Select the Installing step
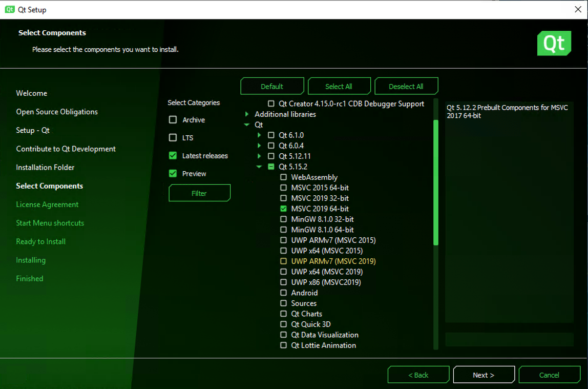 (31, 260)
